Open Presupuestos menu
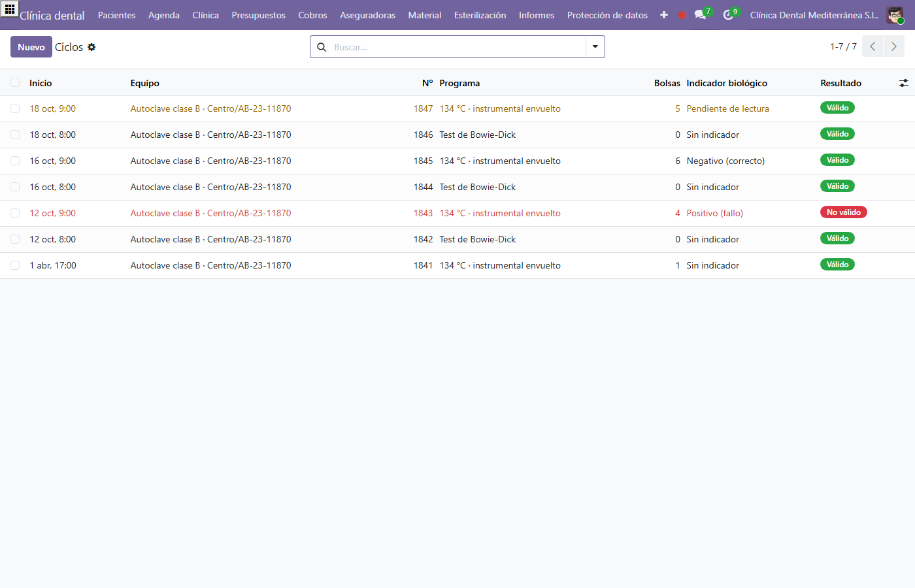Screen dimensions: 915x588 [258, 15]
